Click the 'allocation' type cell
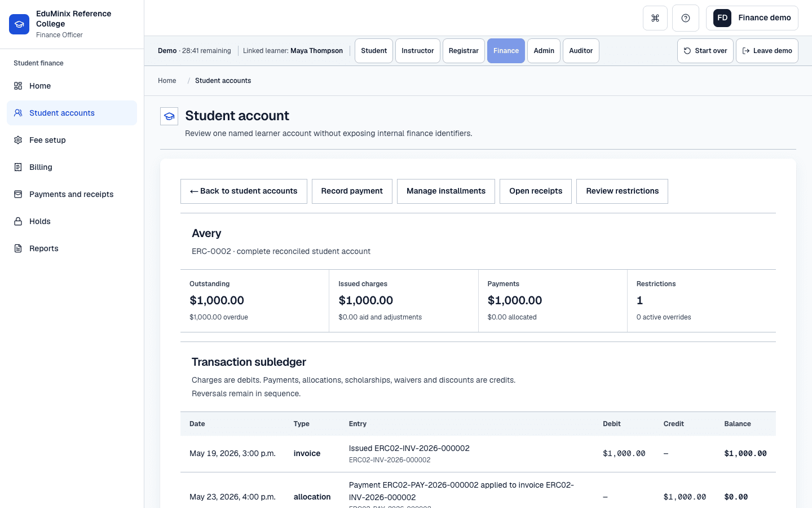Screen dimensions: 812x508 pyautogui.click(x=312, y=497)
